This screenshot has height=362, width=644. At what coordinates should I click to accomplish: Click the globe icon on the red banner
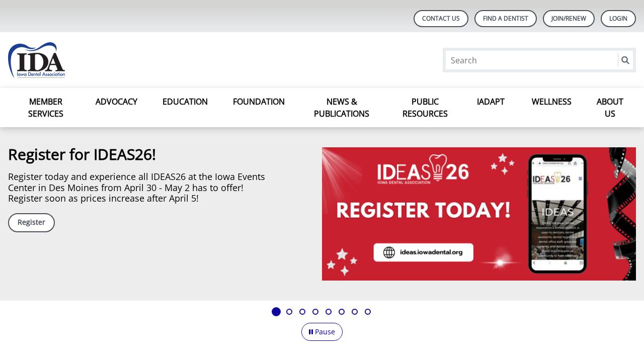pyautogui.click(x=388, y=252)
